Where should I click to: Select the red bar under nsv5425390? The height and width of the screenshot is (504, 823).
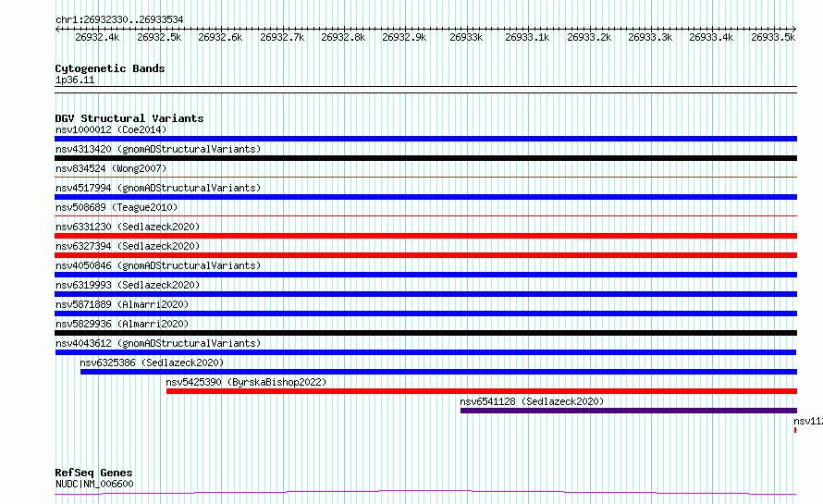point(482,391)
